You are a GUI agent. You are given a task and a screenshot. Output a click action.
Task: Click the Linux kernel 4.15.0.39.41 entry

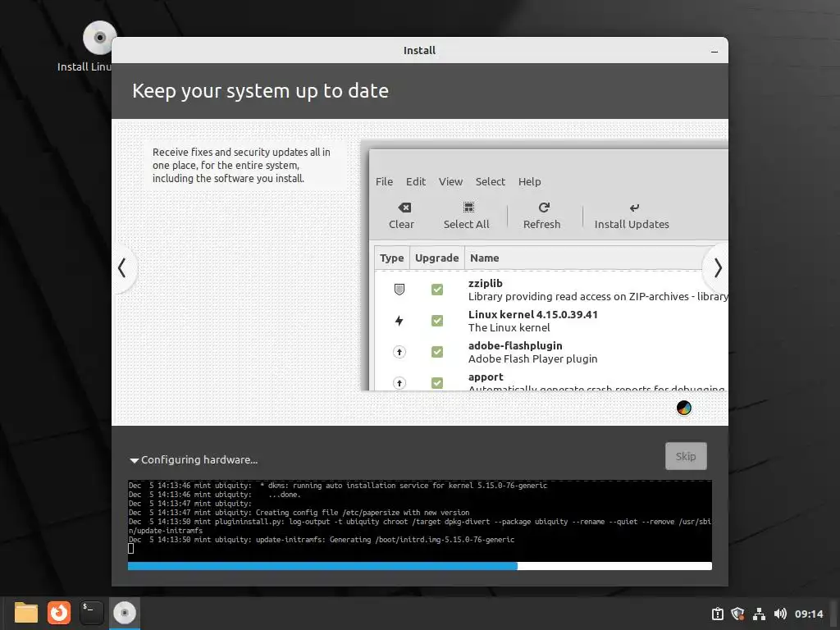point(533,314)
